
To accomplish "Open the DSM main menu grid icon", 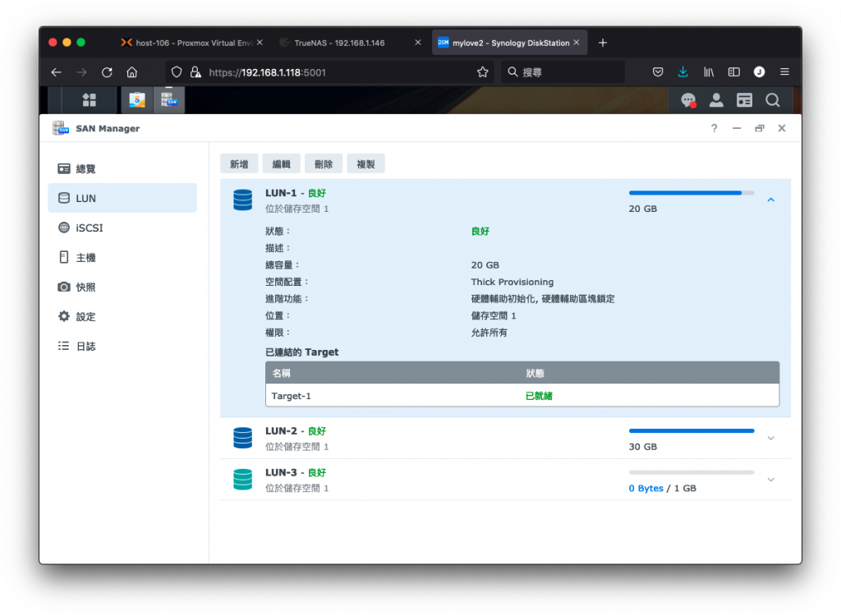I will [89, 100].
